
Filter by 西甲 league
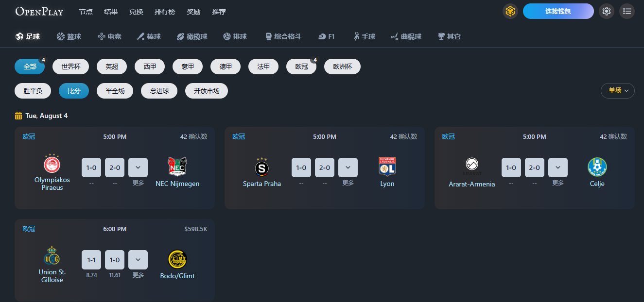pos(150,67)
